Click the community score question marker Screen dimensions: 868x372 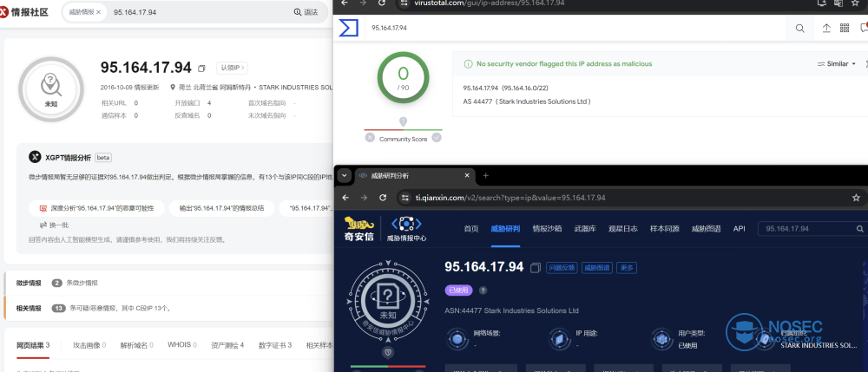pos(404,121)
